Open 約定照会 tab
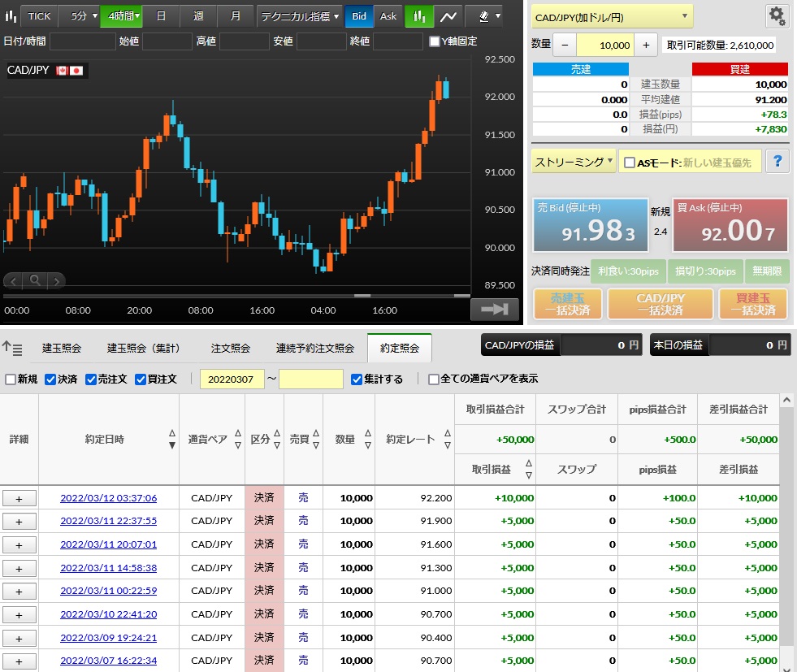 [400, 349]
